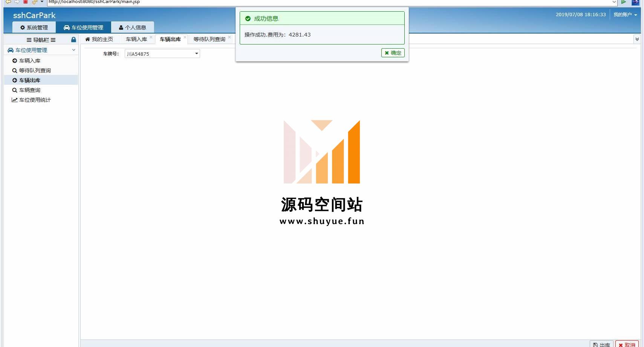The width and height of the screenshot is (644, 347).
Task: Click the 确定 button in the success dialog
Action: tap(393, 53)
